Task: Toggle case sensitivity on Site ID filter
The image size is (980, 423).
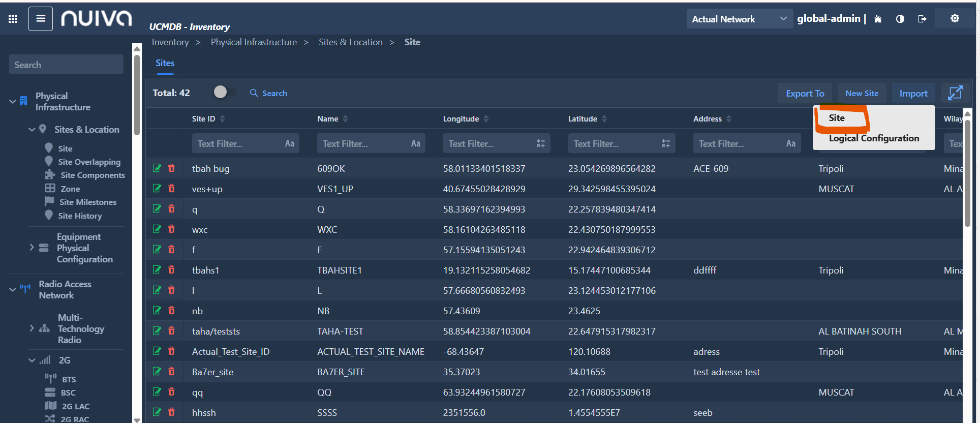Action: click(x=290, y=144)
